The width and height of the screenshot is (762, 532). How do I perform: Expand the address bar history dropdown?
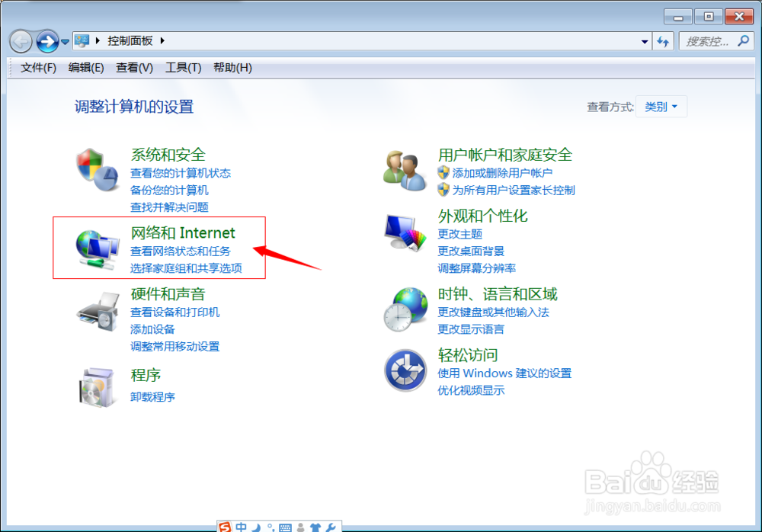point(645,41)
